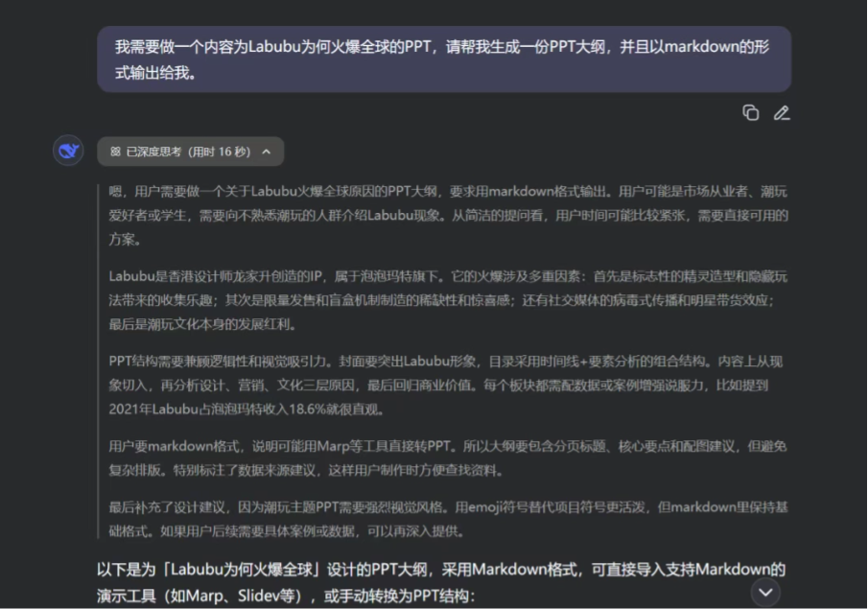Click the copy icon below the user message

click(x=752, y=112)
